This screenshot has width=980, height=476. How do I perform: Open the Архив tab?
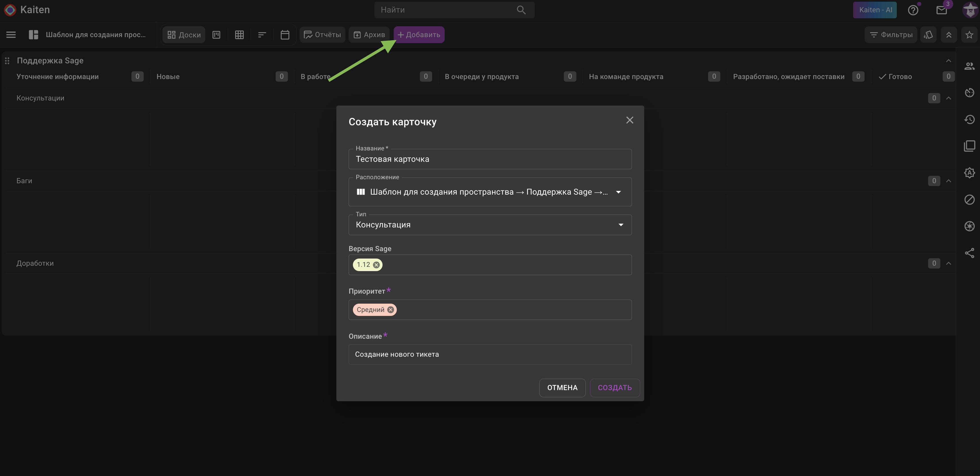[x=369, y=35]
